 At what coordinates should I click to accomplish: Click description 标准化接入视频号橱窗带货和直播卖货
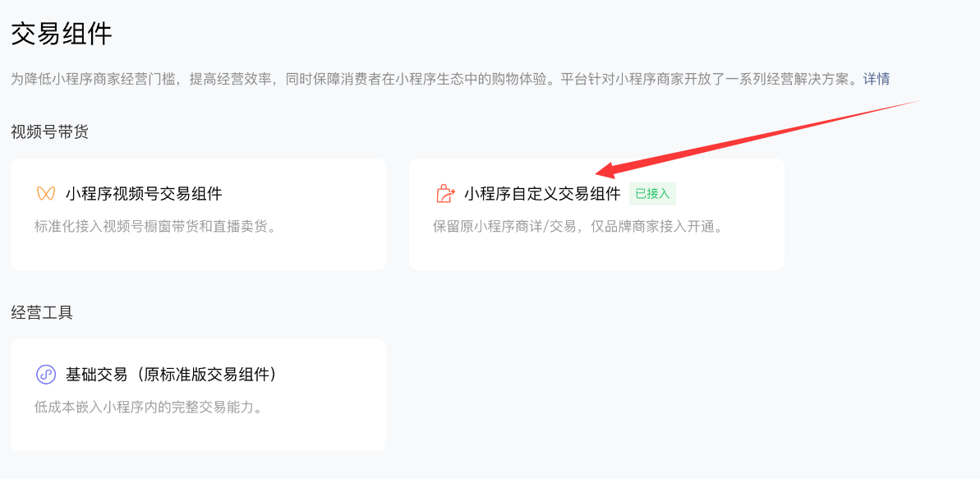coord(155,227)
